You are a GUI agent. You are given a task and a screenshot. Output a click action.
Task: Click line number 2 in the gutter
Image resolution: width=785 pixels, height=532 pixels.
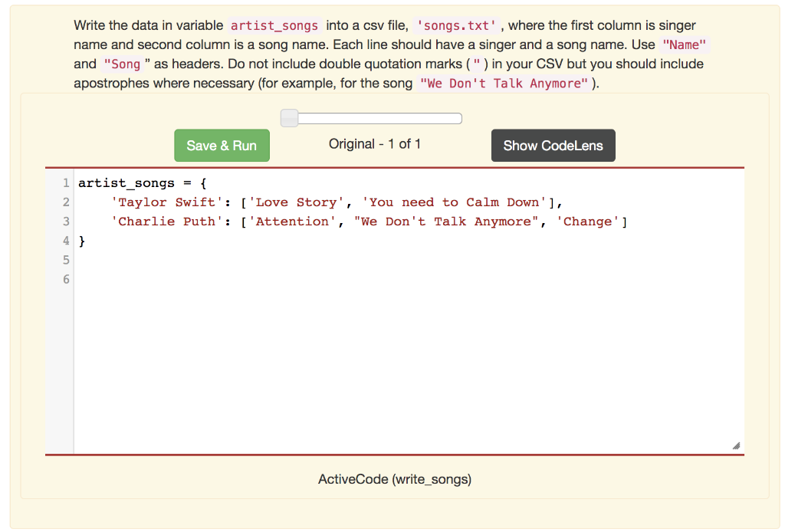[x=66, y=202]
